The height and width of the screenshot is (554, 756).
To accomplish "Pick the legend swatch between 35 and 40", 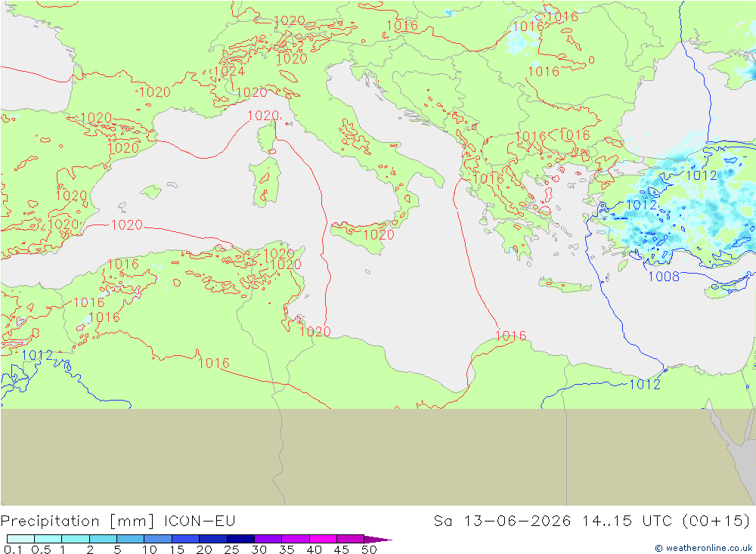I will click(296, 539).
